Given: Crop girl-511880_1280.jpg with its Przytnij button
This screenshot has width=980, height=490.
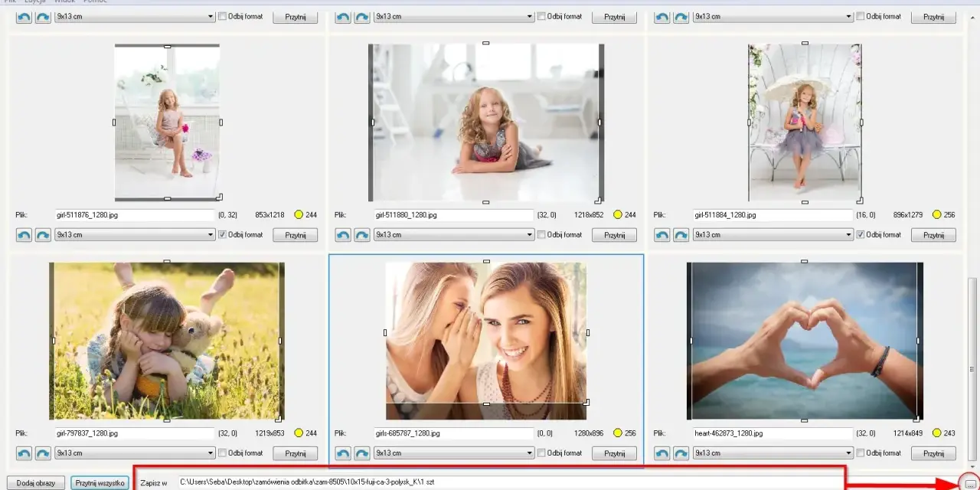Looking at the screenshot, I should [615, 235].
